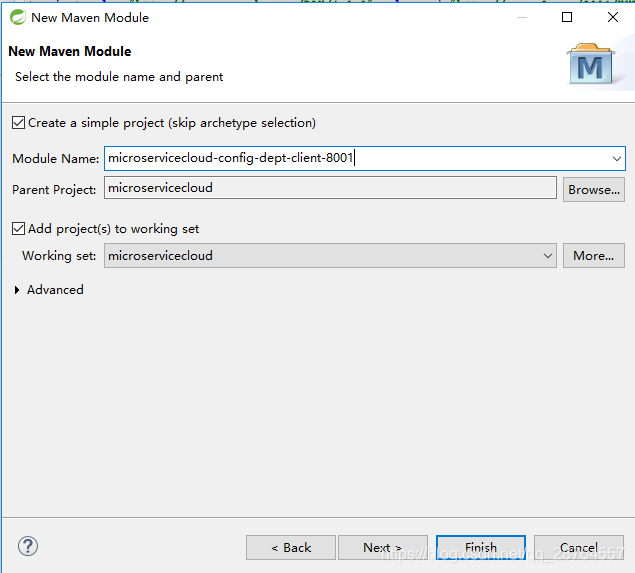Click the Browse... button for parent project
Image resolution: width=635 pixels, height=573 pixels.
point(594,189)
